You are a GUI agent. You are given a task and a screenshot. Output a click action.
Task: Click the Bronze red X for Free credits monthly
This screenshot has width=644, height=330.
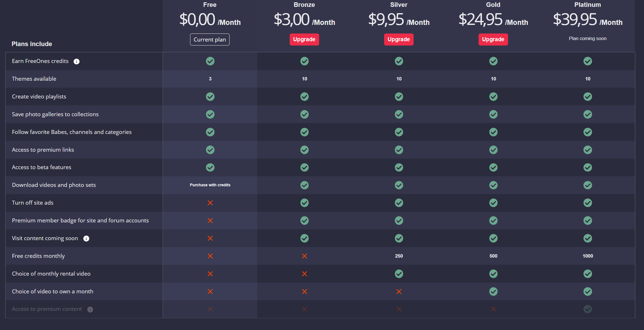[x=304, y=256]
